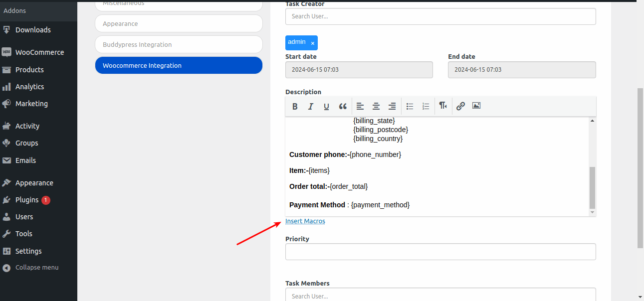
Task: Click the Start date field
Action: tap(359, 70)
